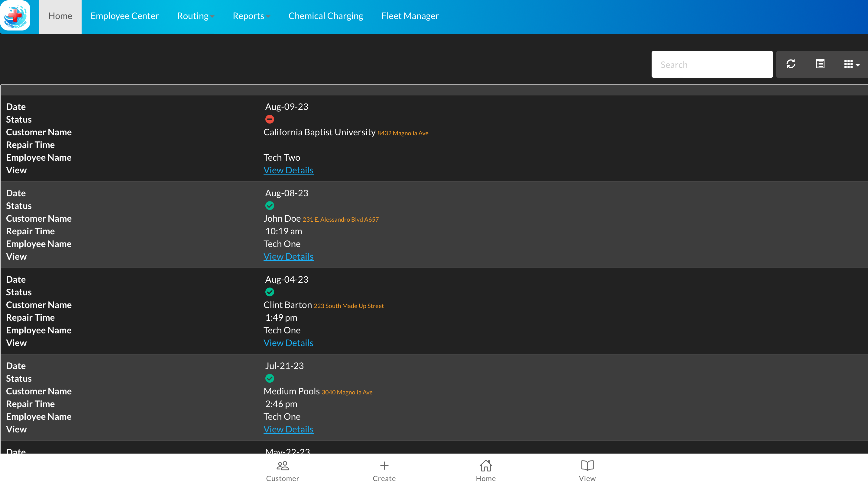Viewport: 868px width, 488px height.
Task: Open Chemical Charging page
Action: click(325, 16)
